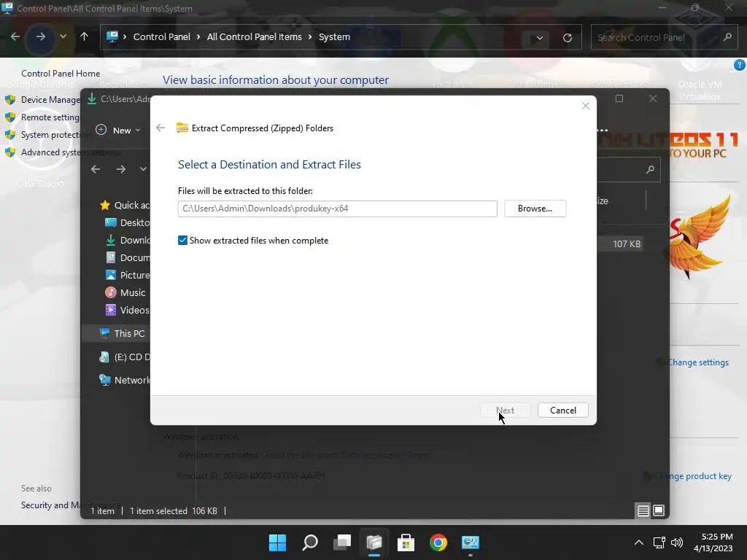This screenshot has width=747, height=560.
Task: Go up one level in Control Panel
Action: click(85, 36)
